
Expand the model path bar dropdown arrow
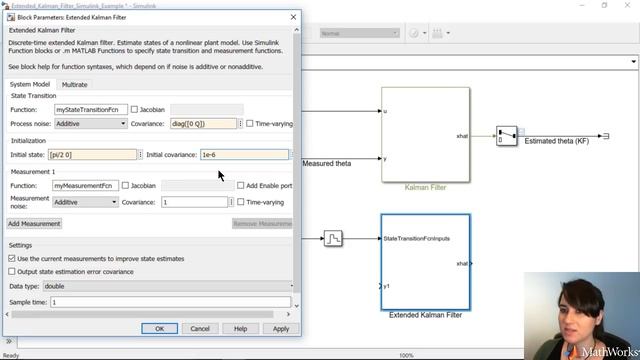pos(633,62)
